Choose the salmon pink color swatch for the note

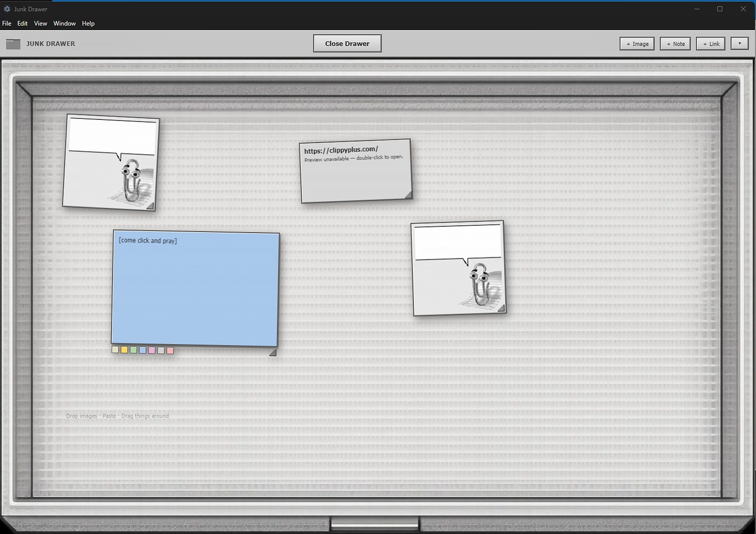click(x=170, y=351)
